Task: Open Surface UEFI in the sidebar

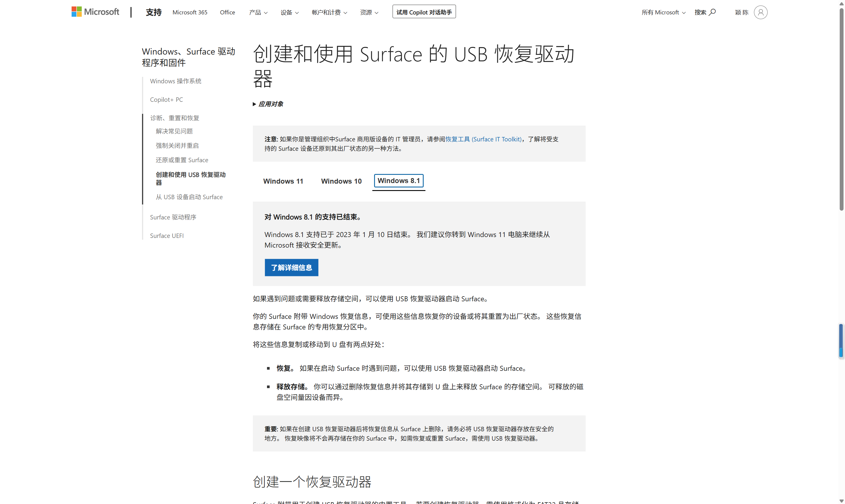Action: 166,236
